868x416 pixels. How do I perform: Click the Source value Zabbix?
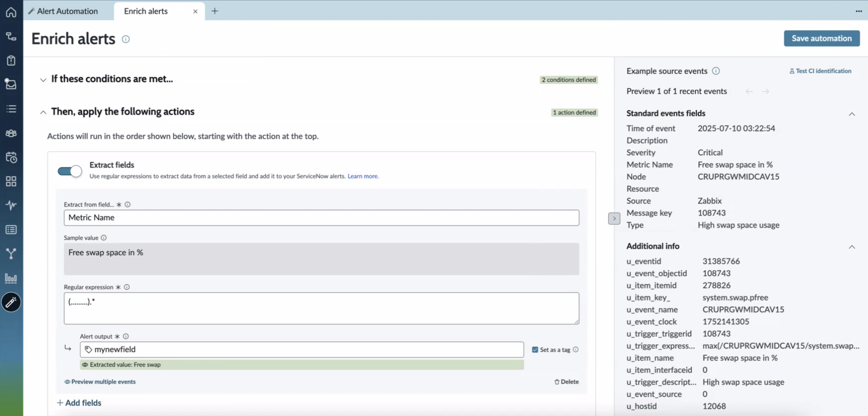click(x=709, y=201)
